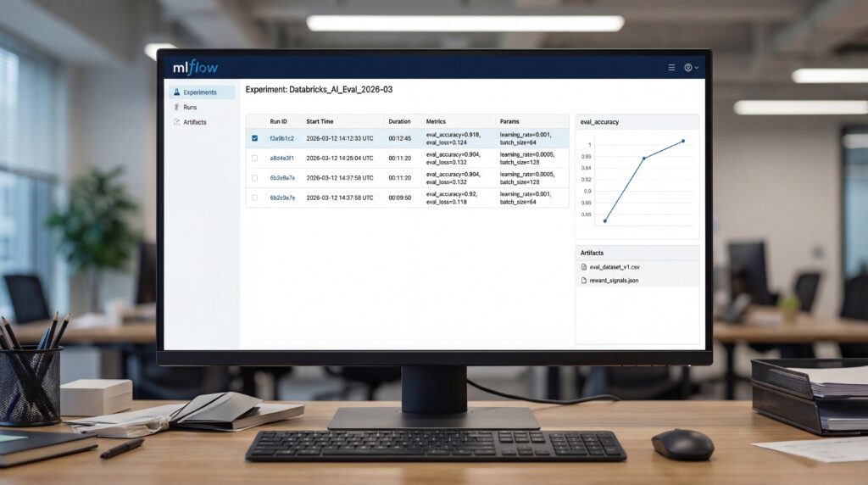
Task: Tick the checkbox for run 6b2e8a7e
Action: coord(254,178)
